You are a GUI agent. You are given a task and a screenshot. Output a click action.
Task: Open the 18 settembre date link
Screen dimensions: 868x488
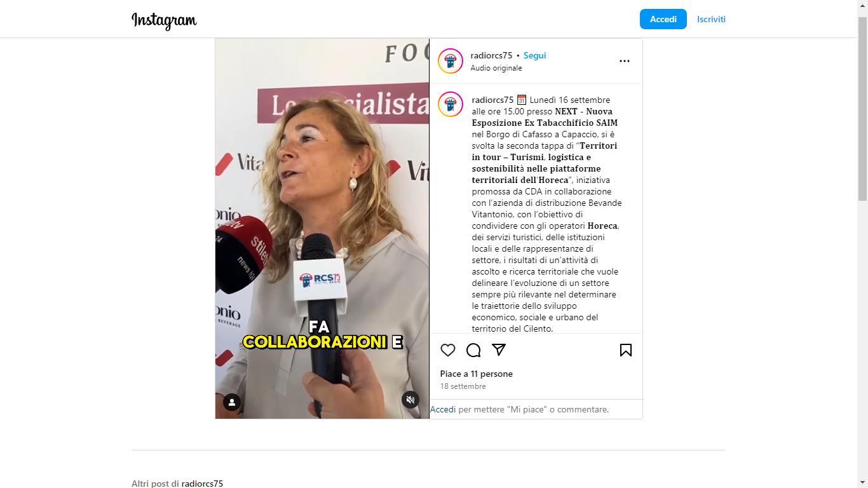[463, 386]
